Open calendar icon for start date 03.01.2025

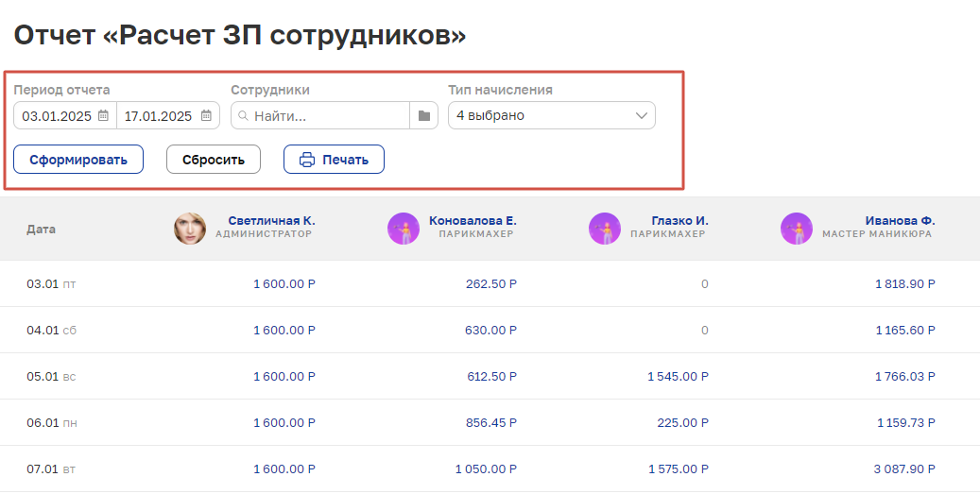click(x=104, y=115)
